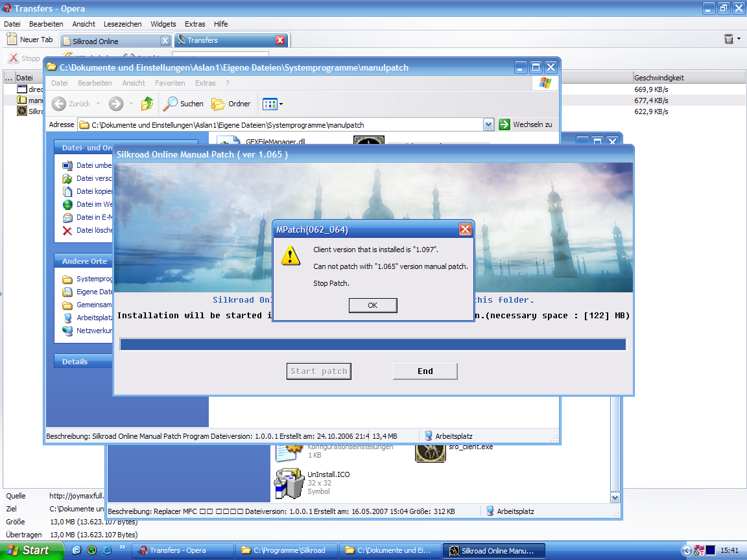Image resolution: width=747 pixels, height=560 pixels.
Task: Click the Stopp button in Opera
Action: [24, 58]
